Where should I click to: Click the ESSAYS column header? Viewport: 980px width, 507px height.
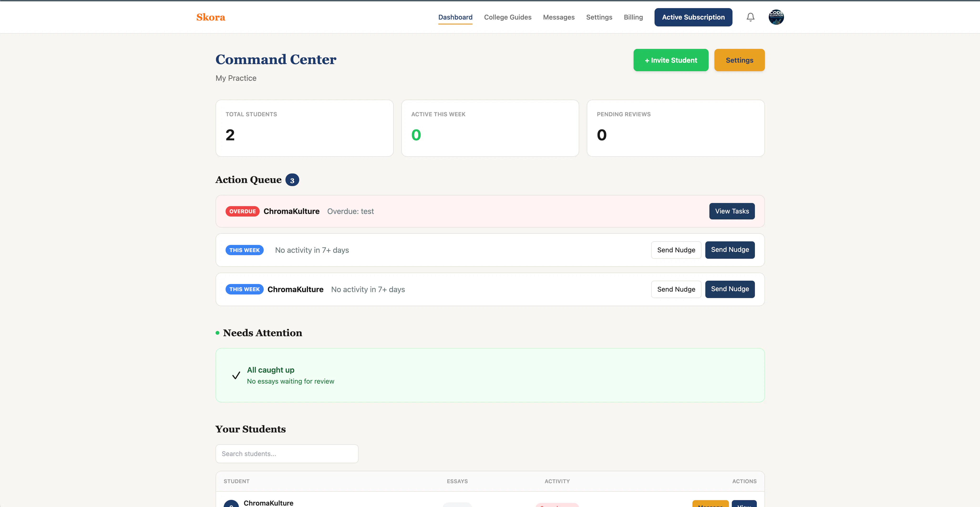click(x=457, y=481)
